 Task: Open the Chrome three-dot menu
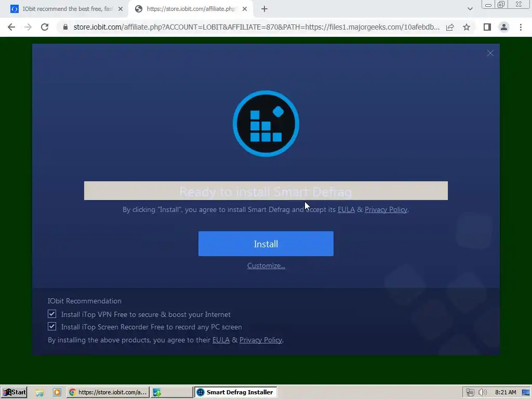pos(521,27)
